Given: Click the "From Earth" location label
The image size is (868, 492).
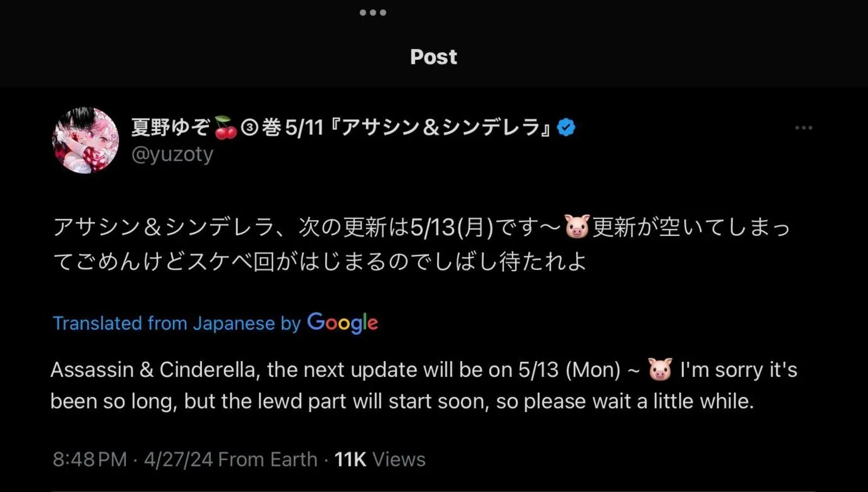Looking at the screenshot, I should tap(267, 459).
